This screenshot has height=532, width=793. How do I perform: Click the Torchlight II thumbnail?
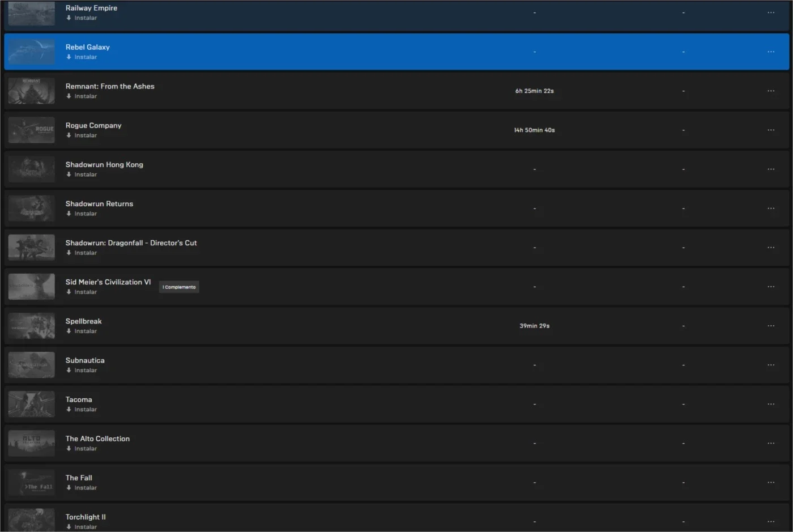pyautogui.click(x=32, y=520)
